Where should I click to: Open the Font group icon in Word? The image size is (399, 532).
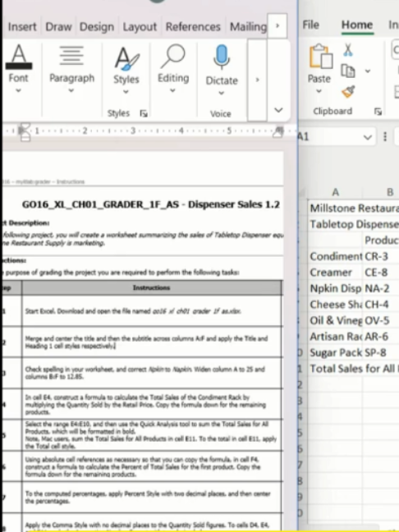click(19, 57)
